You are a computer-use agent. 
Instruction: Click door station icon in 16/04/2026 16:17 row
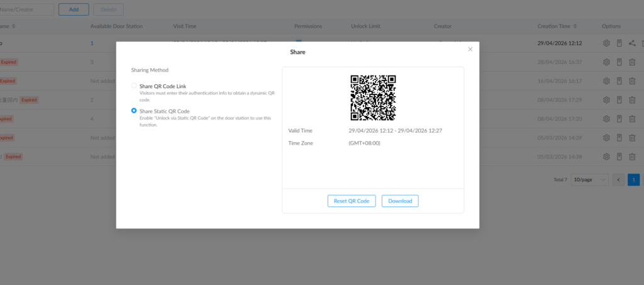pos(619,81)
